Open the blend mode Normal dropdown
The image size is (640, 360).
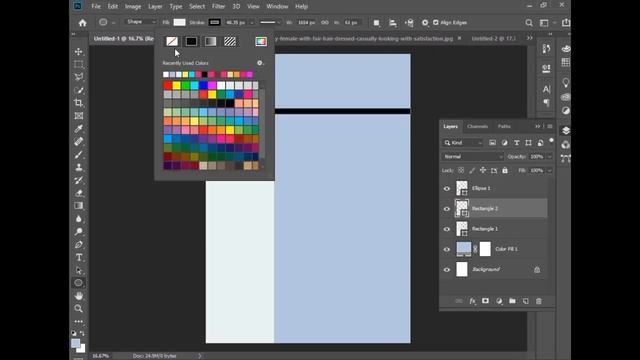(472, 157)
